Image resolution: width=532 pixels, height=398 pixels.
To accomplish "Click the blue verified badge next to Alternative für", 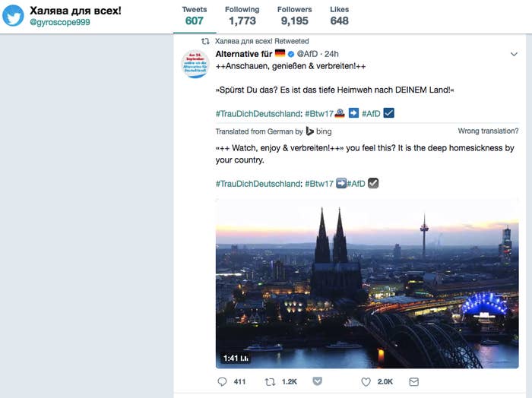I will tap(291, 54).
